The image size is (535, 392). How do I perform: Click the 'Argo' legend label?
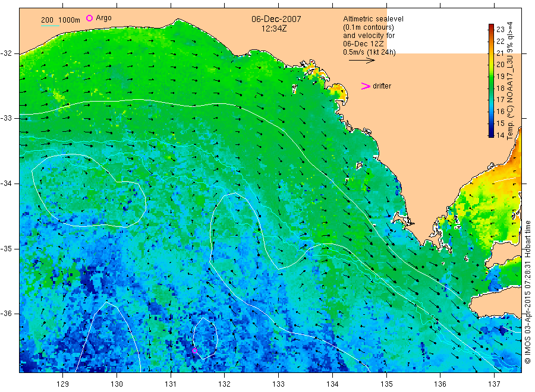(103, 18)
